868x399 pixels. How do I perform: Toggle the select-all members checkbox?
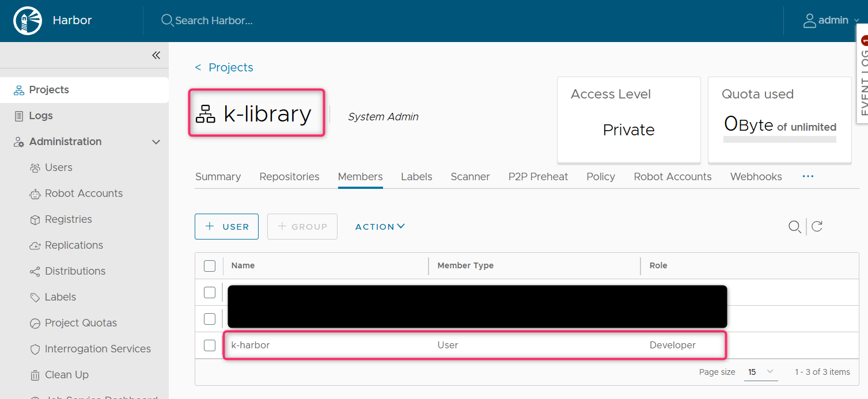(210, 266)
